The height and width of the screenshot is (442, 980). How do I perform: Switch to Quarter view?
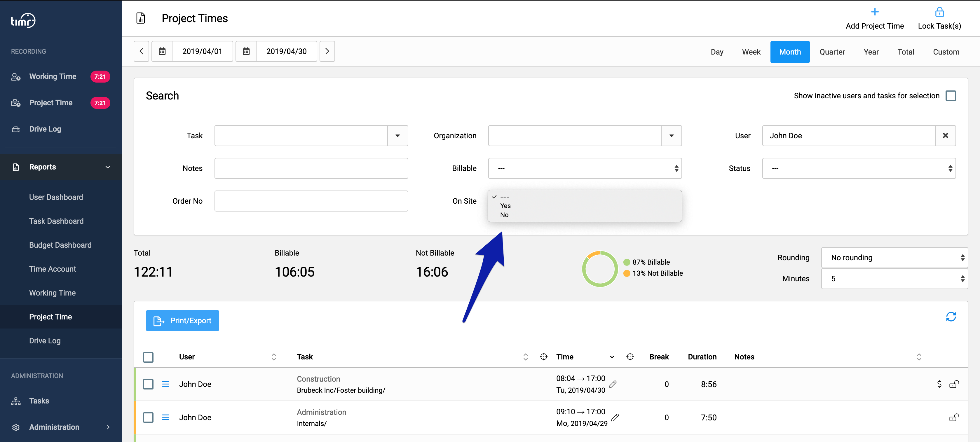tap(832, 52)
